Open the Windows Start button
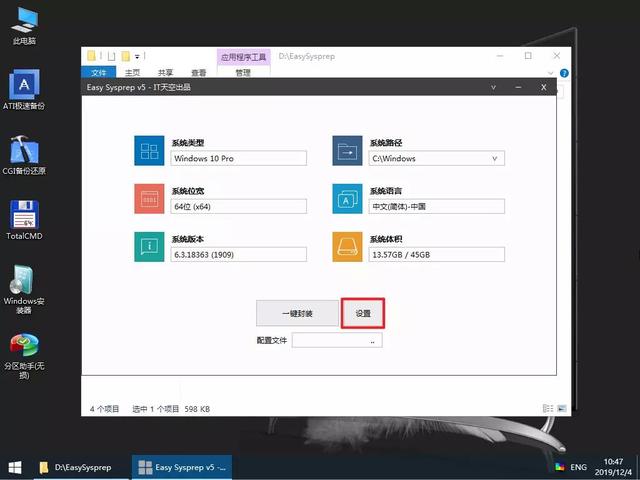 click(15, 467)
